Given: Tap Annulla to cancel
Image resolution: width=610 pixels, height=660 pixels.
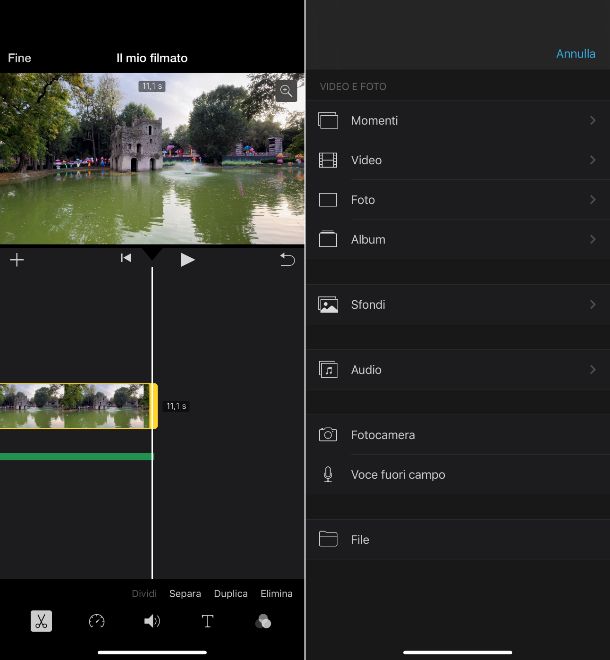Looking at the screenshot, I should point(575,54).
